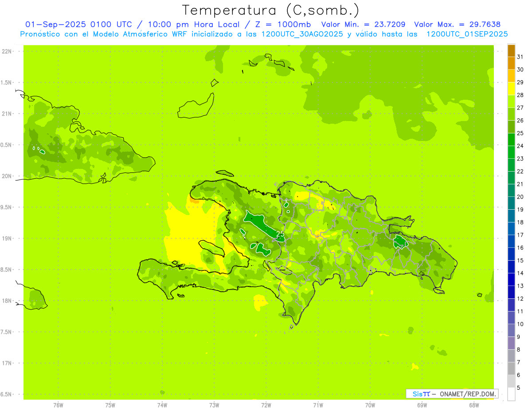Click the "25" value on the color scale
This screenshot has width=532, height=411.
520,133
